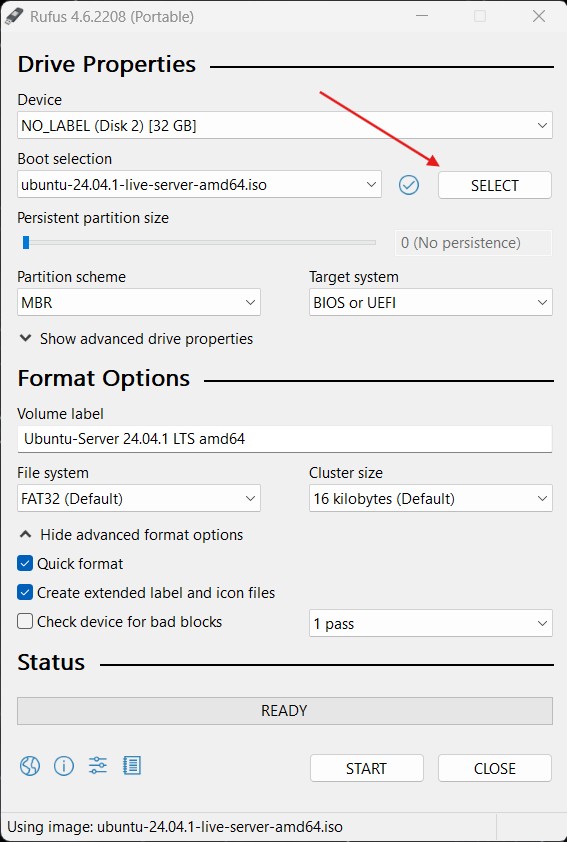This screenshot has height=842, width=567.
Task: Enable Check device for bad blocks
Action: pos(25,621)
